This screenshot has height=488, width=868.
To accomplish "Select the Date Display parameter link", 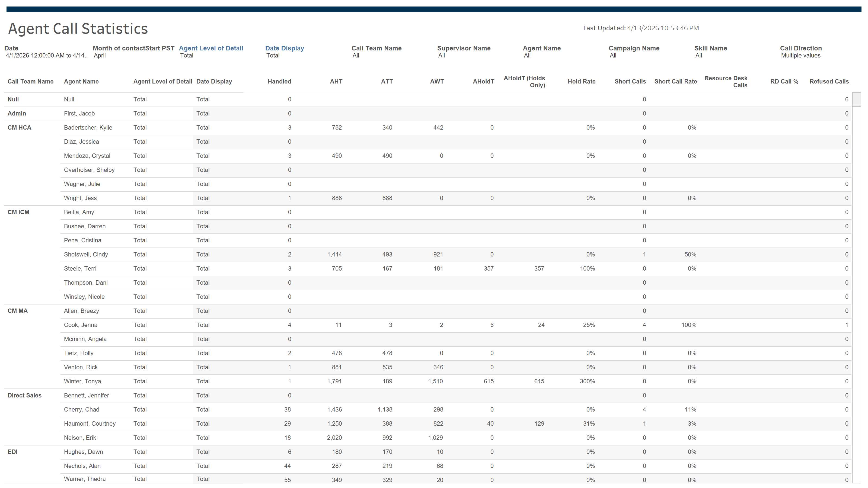I will (284, 48).
